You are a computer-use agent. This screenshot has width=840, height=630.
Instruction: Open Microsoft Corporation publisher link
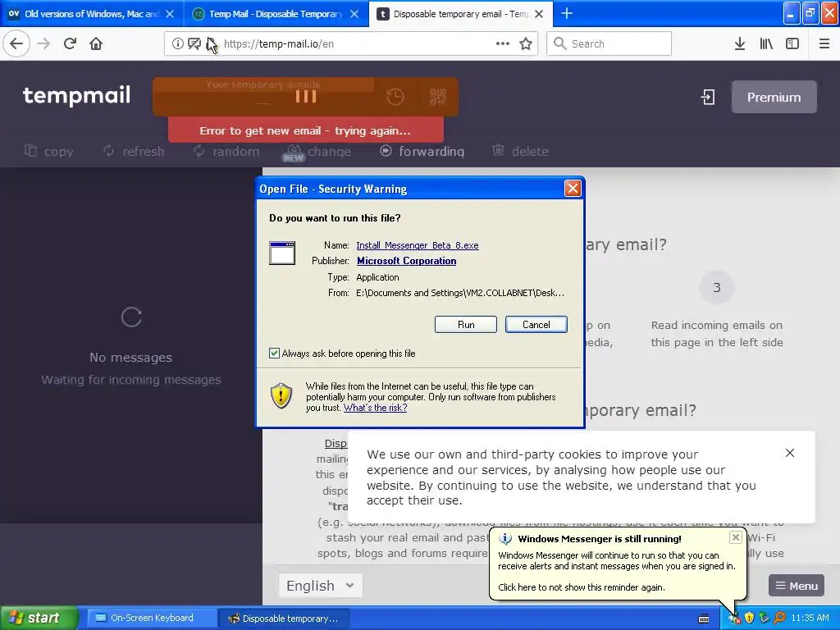[407, 261]
